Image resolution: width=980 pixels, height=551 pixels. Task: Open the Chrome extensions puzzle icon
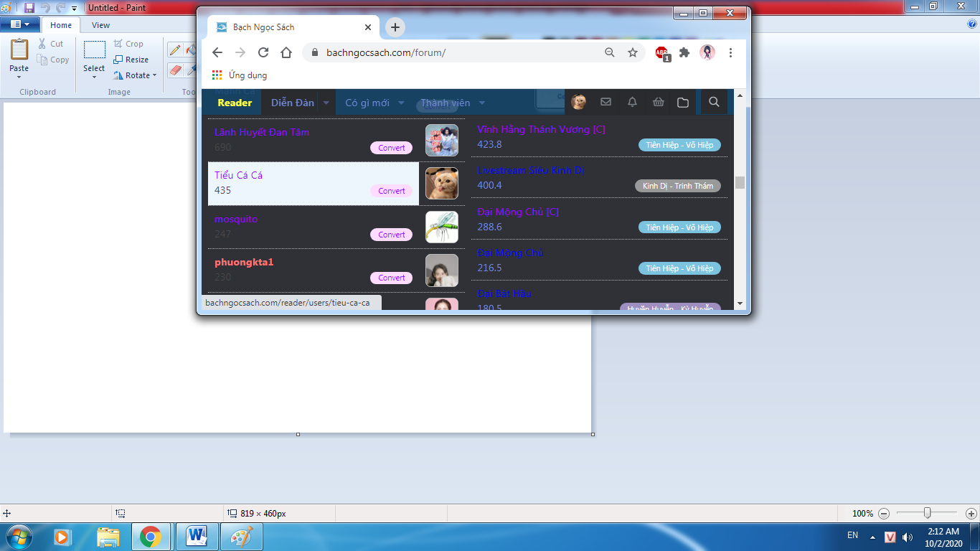[684, 52]
